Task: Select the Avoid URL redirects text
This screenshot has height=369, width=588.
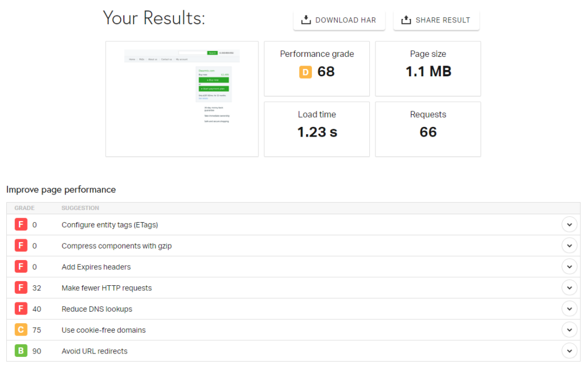Action: coord(95,351)
